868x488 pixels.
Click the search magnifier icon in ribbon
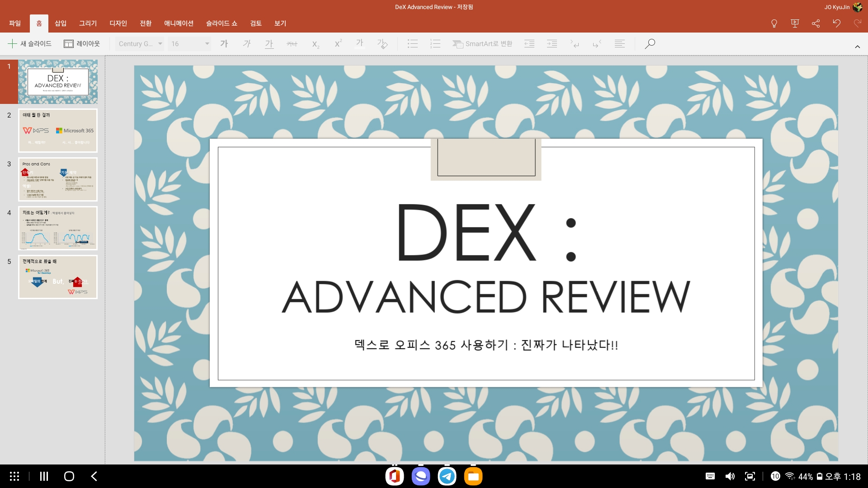[x=650, y=44]
